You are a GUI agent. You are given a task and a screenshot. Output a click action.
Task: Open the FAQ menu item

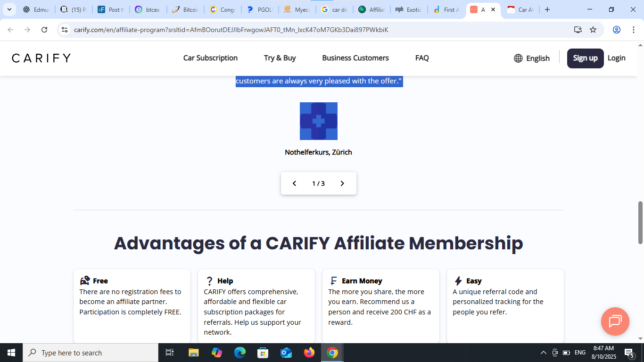[x=422, y=58]
